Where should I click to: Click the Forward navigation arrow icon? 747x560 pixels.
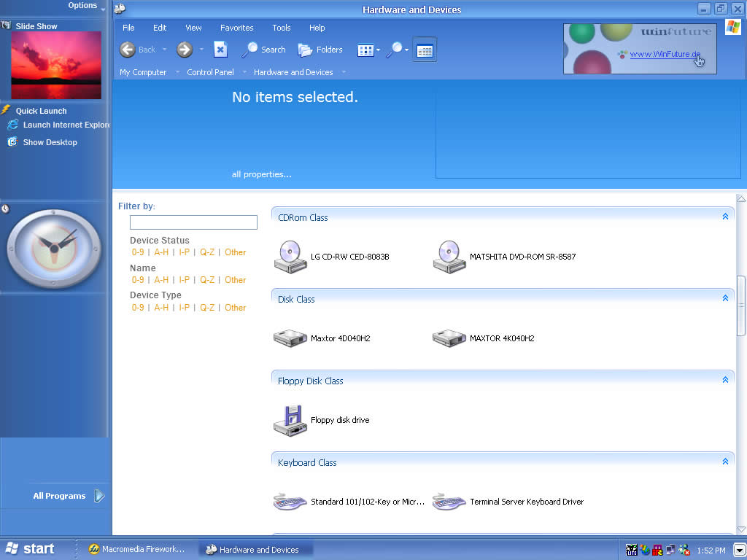[x=185, y=50]
